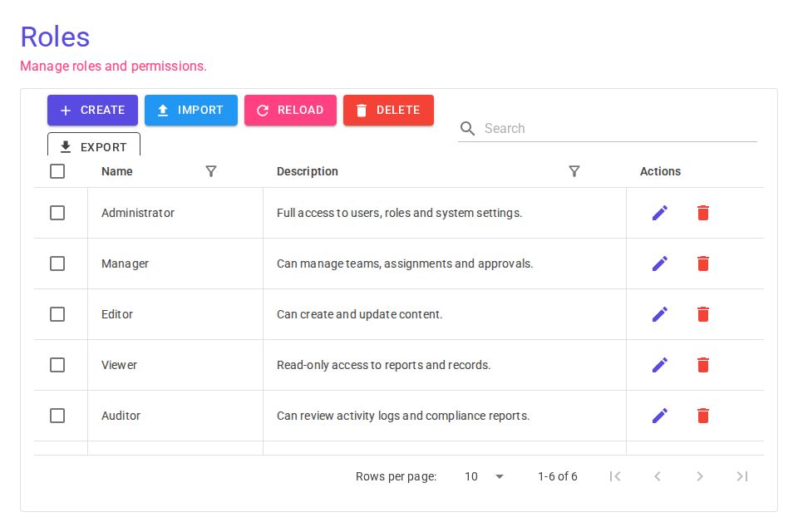The height and width of the screenshot is (532, 798).
Task: Open the filter icon on Name column
Action: pyautogui.click(x=211, y=171)
